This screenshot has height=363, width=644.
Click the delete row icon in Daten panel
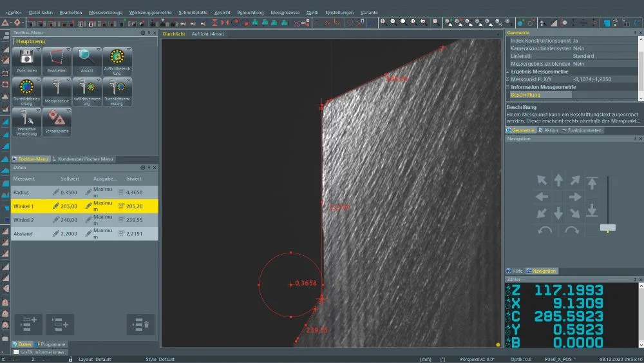pos(141,324)
